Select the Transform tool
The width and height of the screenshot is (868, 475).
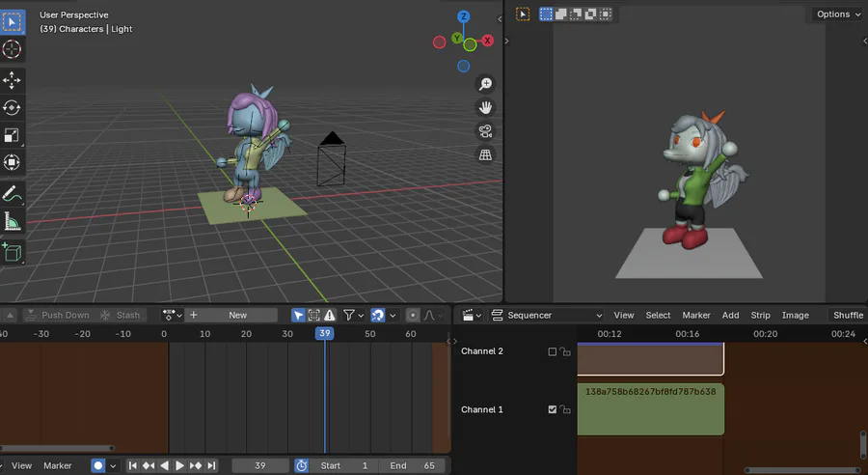(x=12, y=162)
